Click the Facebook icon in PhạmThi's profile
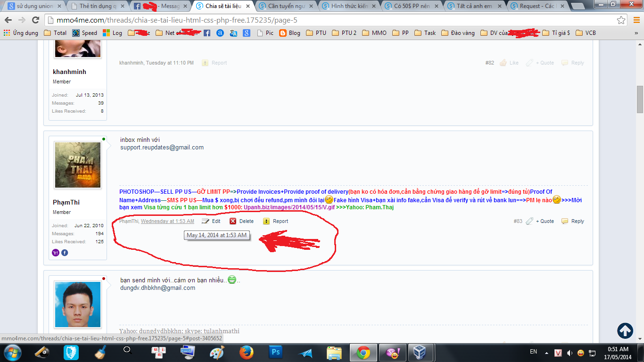Image resolution: width=644 pixels, height=362 pixels. coord(65,253)
